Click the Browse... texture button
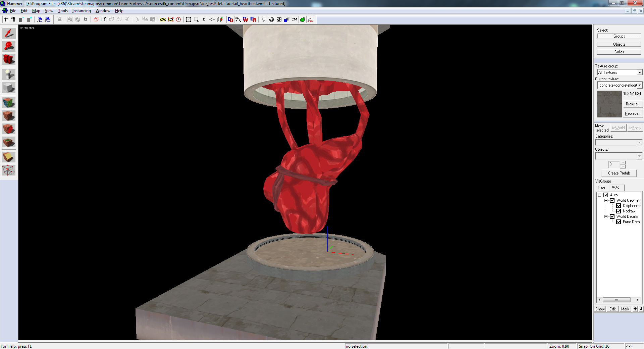The image size is (644, 349). coord(633,104)
